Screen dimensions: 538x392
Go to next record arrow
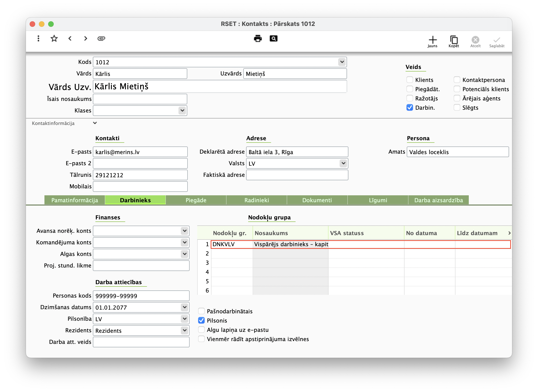click(x=85, y=38)
